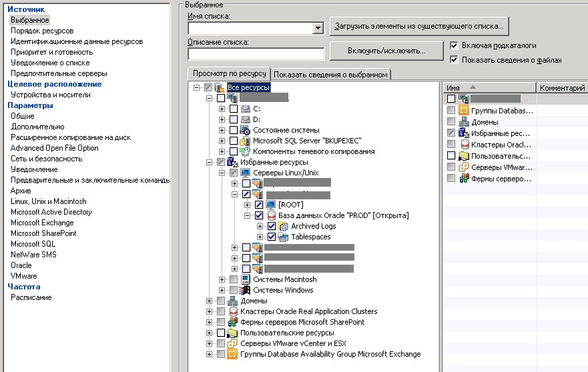The width and height of the screenshot is (588, 372).
Task: Click the Database Availability Group Exchange icon in tree
Action: (x=232, y=354)
